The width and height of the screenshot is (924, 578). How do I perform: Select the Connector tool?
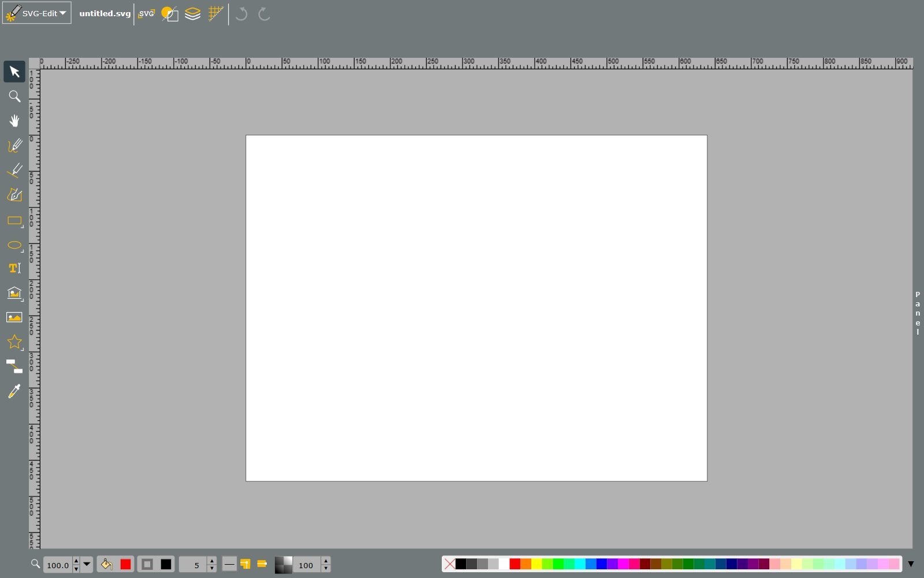point(14,366)
